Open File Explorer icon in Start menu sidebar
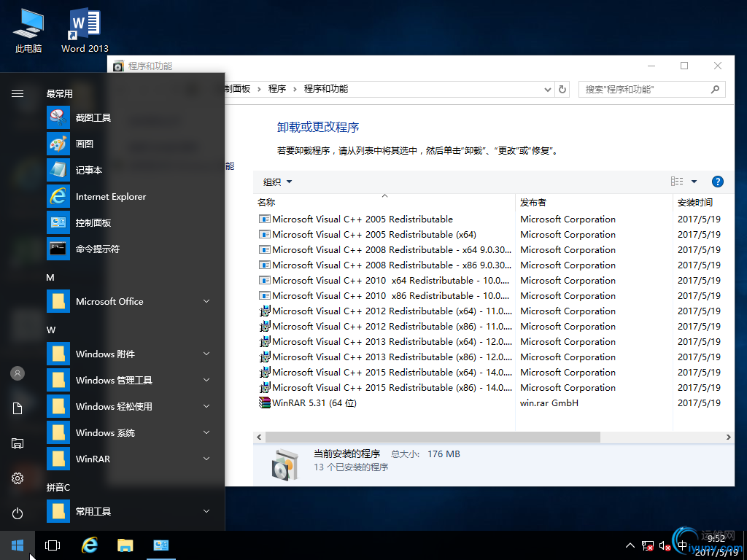This screenshot has height=560, width=747. 18,443
